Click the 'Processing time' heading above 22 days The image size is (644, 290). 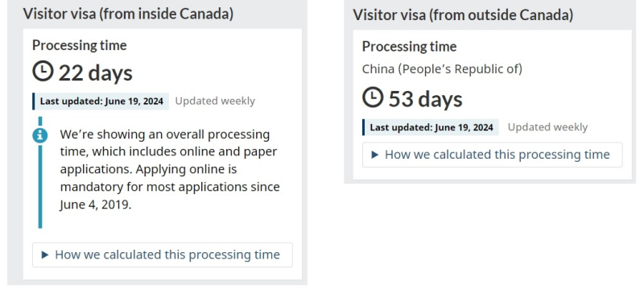(x=79, y=45)
